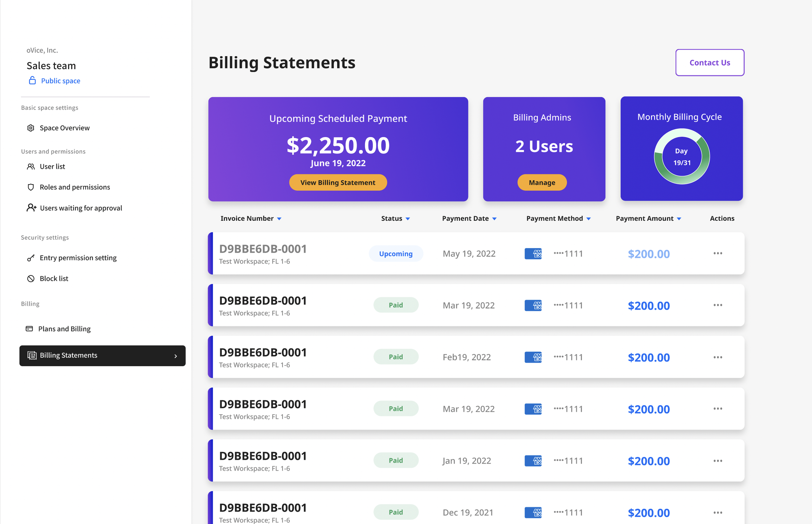Screen dimensions: 812x524
Task: Select the Billing Statements menu item in sidebar
Action: coord(68,355)
